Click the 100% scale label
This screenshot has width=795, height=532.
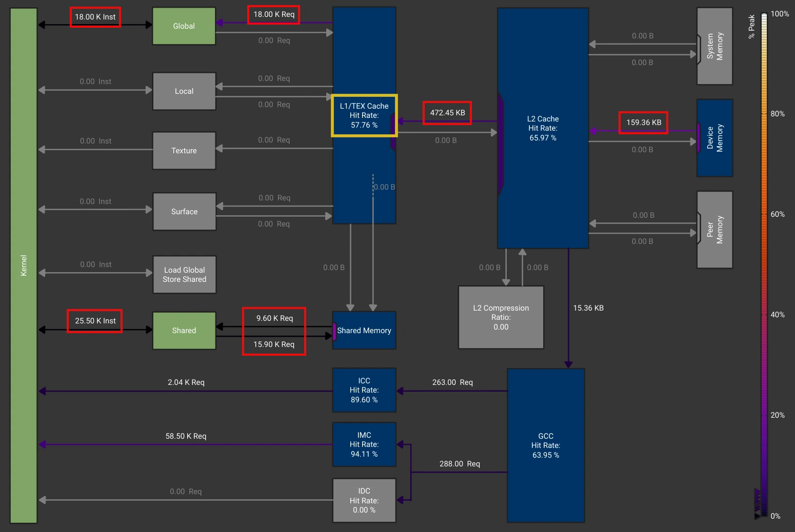pos(780,14)
